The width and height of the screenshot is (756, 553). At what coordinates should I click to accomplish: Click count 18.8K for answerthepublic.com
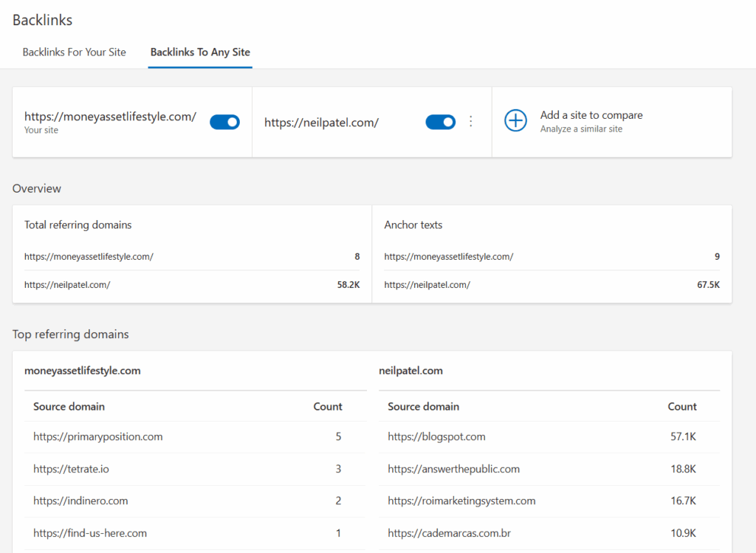click(683, 469)
